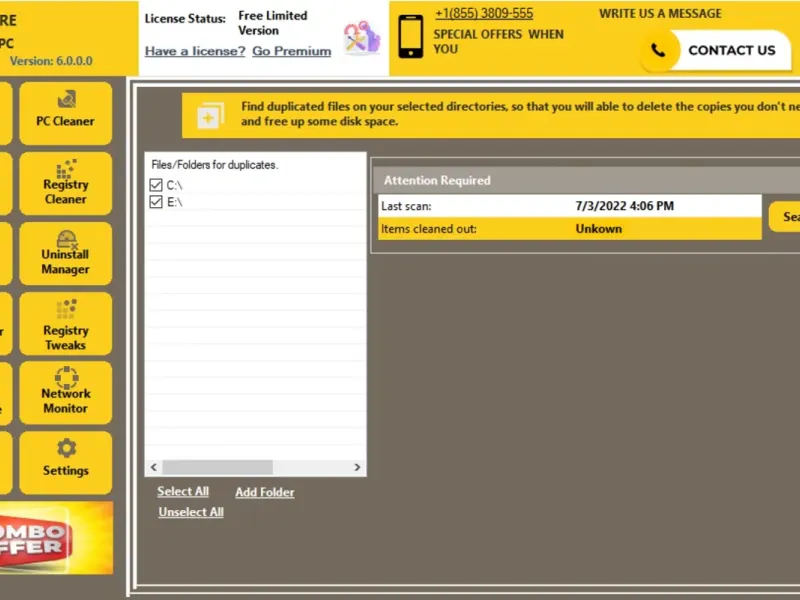Click the WRITE US A MESSAGE text
The width and height of the screenshot is (800, 600).
[x=660, y=13]
